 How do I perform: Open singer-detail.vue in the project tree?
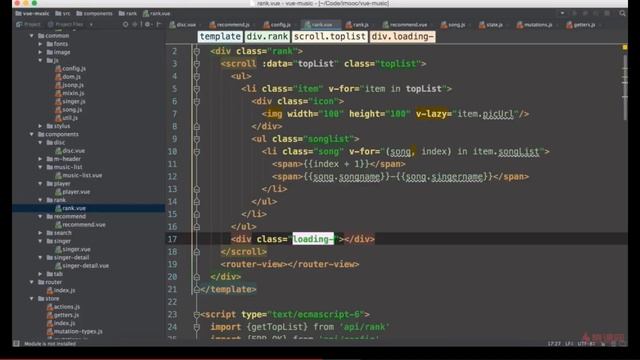coord(82,266)
